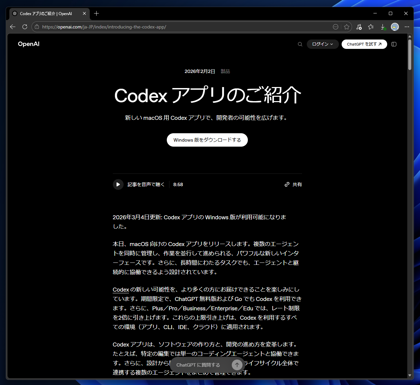The image size is (420, 385).
Task: Close the Codex app browser tab
Action: (x=84, y=14)
